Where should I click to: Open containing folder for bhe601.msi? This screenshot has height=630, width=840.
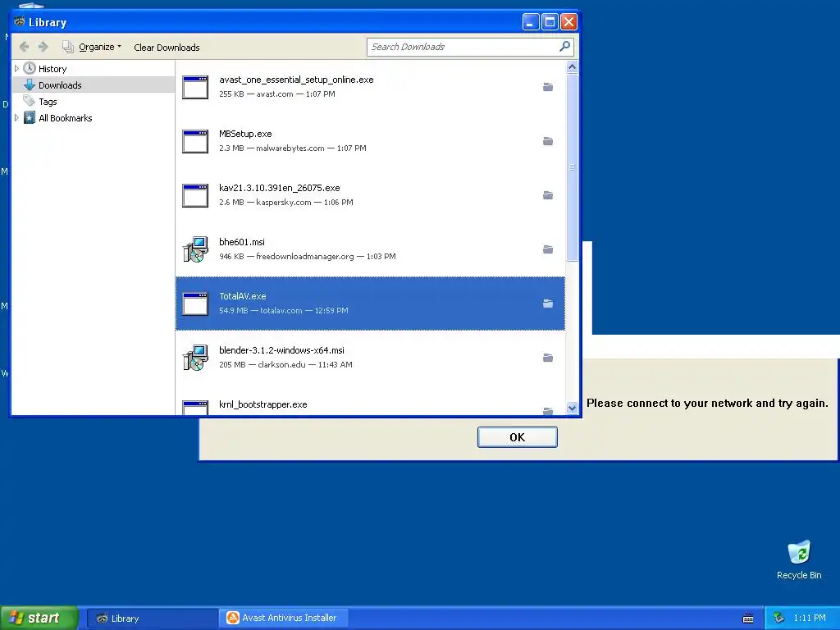[x=547, y=249]
